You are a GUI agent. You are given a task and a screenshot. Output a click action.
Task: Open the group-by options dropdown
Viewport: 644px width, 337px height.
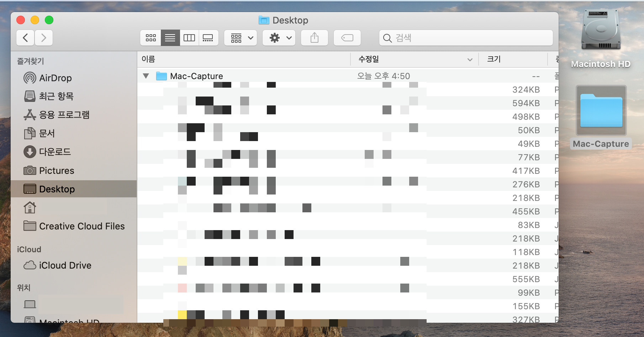coord(241,38)
